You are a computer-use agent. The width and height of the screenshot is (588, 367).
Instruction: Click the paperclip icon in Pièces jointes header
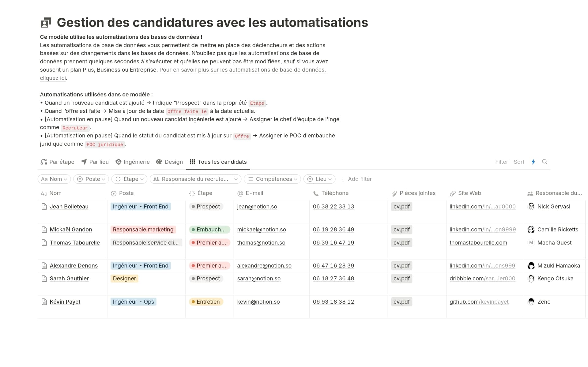tap(394, 193)
